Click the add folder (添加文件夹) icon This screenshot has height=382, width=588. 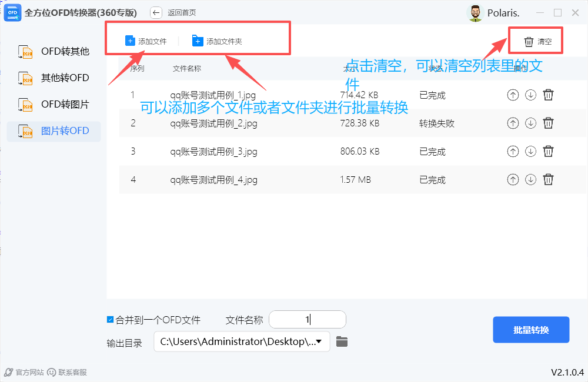(x=198, y=41)
